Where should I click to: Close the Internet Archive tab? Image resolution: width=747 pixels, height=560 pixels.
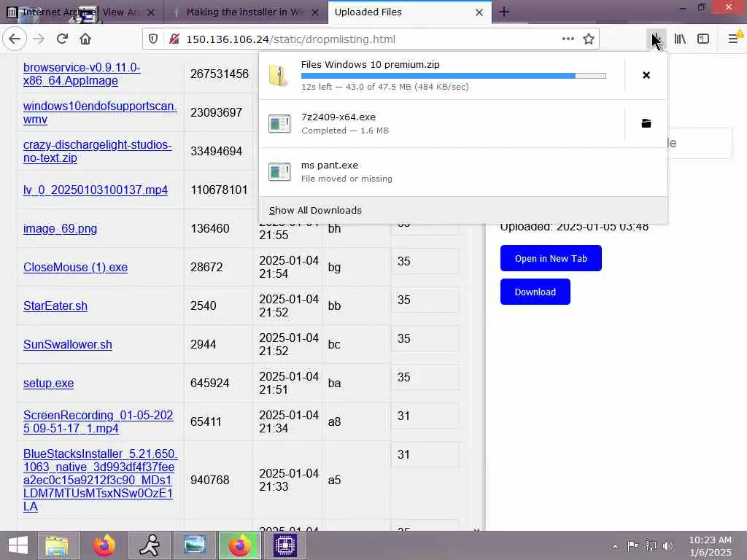click(x=150, y=12)
